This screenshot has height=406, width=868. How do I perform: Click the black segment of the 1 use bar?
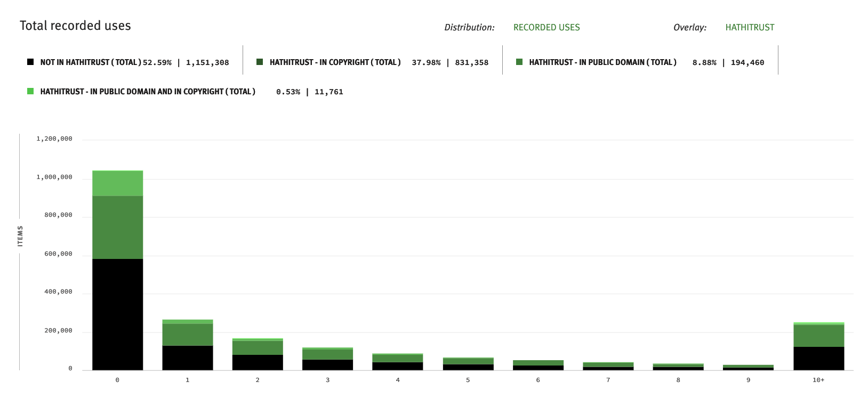coord(188,358)
